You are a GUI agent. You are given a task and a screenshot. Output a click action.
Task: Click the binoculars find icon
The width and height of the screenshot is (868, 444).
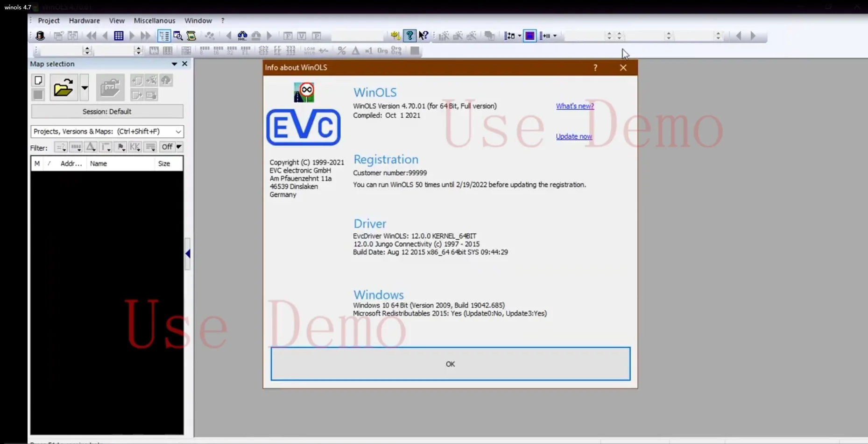[242, 36]
